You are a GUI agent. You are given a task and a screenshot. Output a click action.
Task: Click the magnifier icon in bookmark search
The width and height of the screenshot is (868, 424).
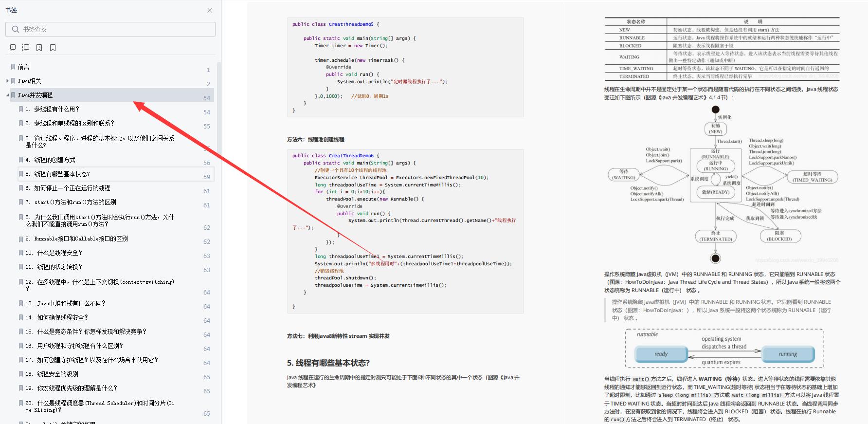point(15,29)
